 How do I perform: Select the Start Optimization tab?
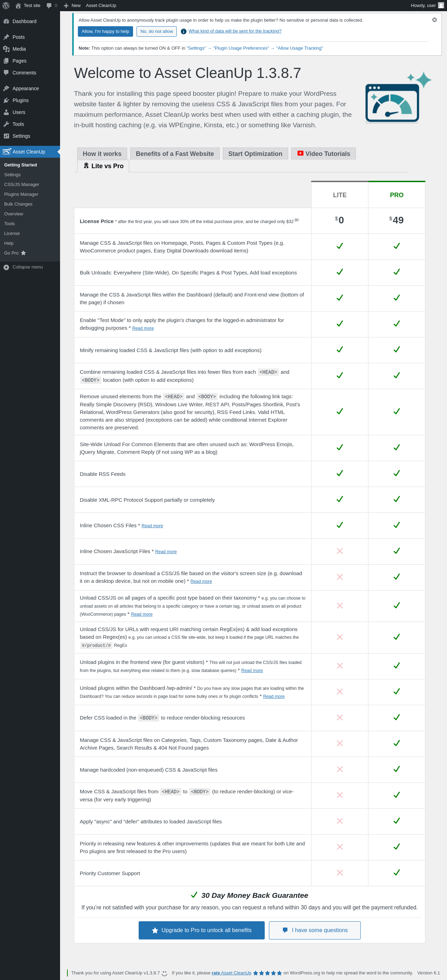click(x=255, y=154)
